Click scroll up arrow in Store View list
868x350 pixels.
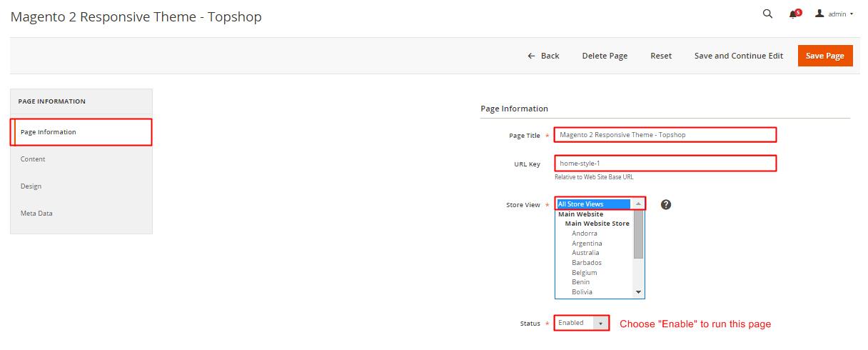point(639,204)
